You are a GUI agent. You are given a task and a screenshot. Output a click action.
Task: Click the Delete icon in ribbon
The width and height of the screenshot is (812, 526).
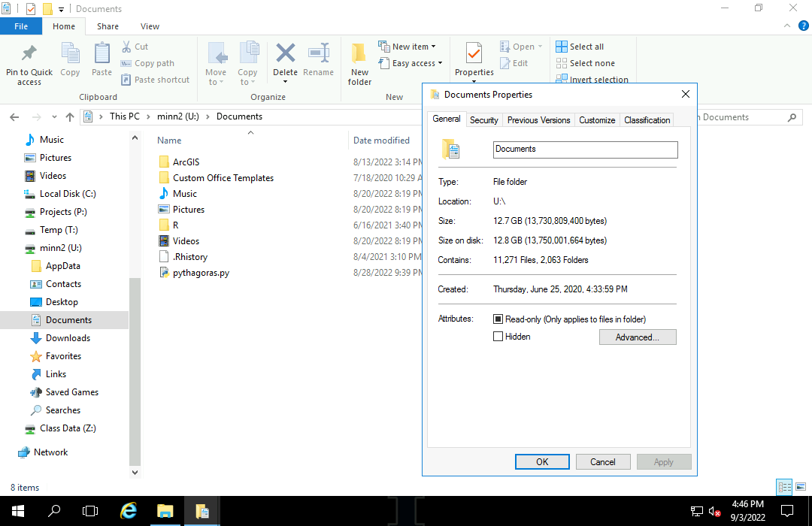tap(285, 55)
